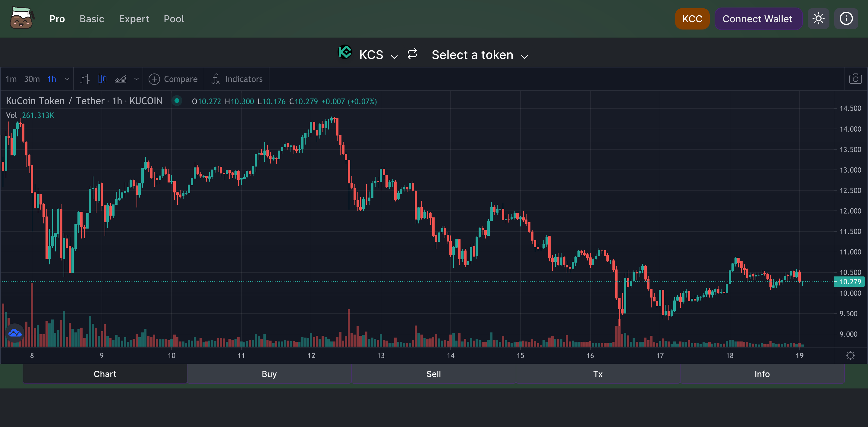Select the Bars chart style icon

(x=85, y=79)
